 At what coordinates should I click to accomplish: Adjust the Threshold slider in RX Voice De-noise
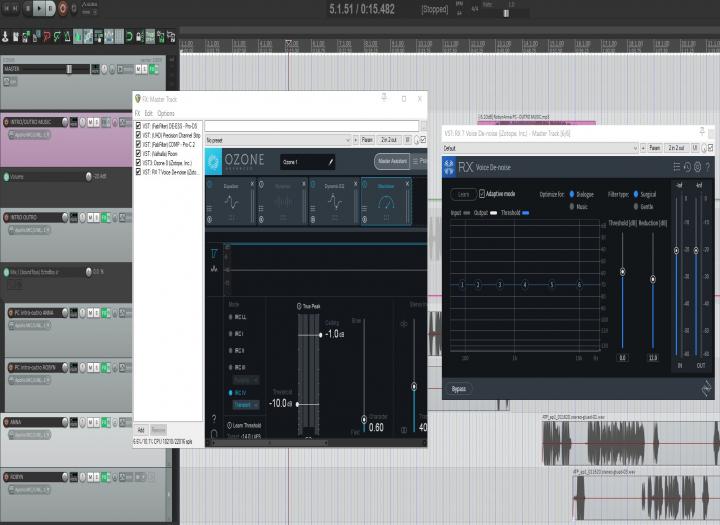pos(623,272)
